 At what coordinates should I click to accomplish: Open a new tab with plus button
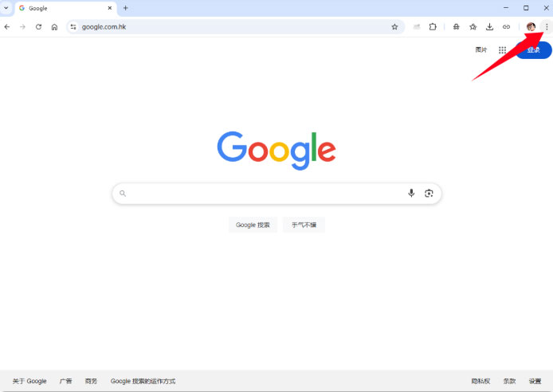click(x=126, y=8)
